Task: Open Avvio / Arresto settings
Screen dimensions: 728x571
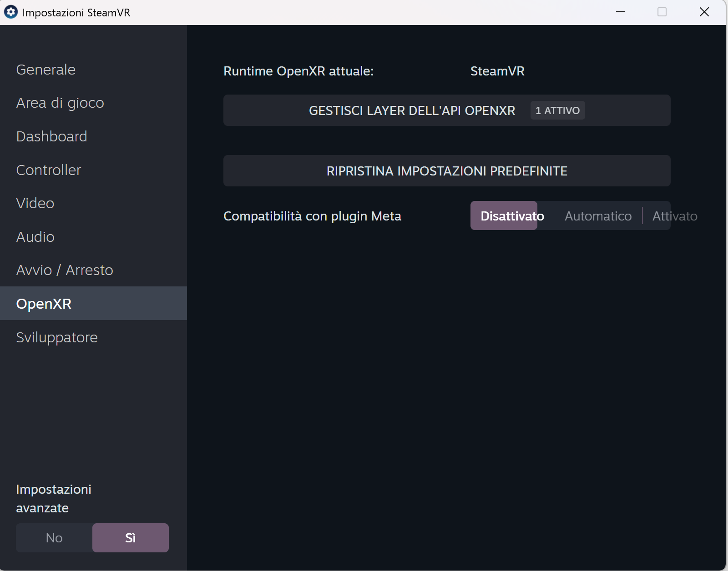Action: pyautogui.click(x=93, y=270)
